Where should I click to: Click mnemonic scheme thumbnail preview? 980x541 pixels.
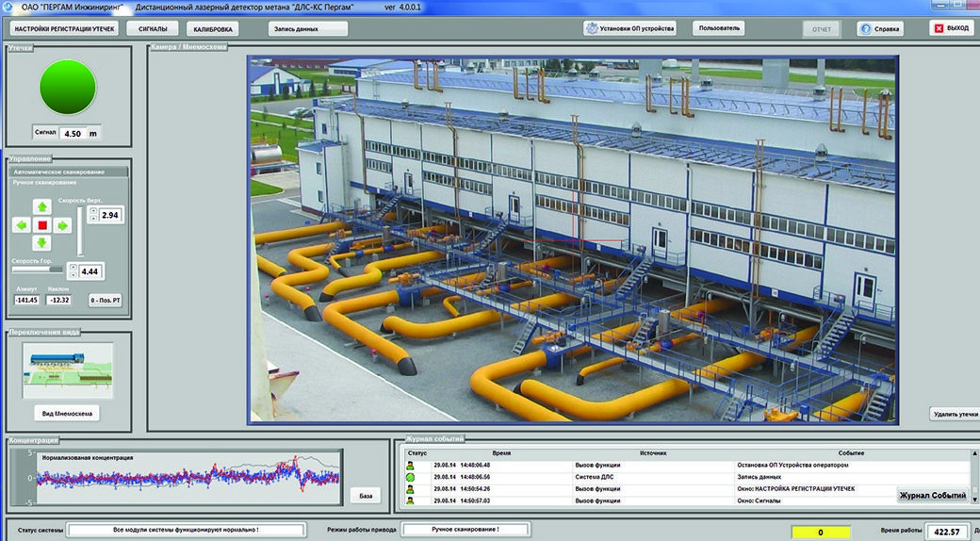[x=68, y=370]
